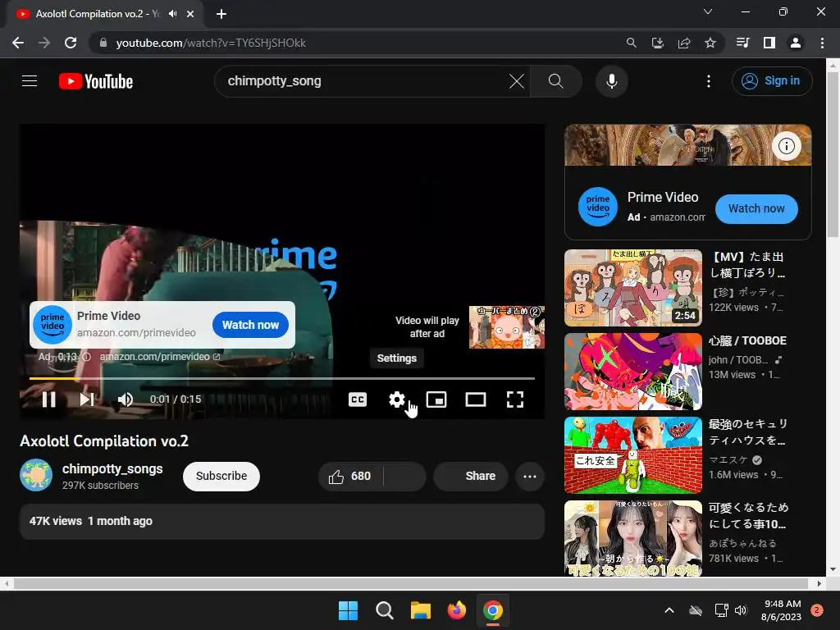Expand the 47K views description box
Viewport: 840px width, 630px height.
pos(282,521)
